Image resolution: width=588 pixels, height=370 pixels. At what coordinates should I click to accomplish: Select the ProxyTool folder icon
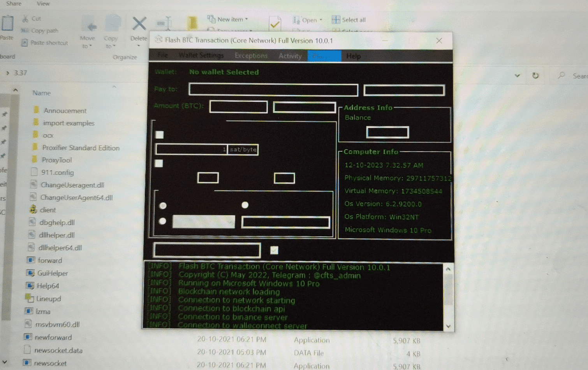point(34,159)
